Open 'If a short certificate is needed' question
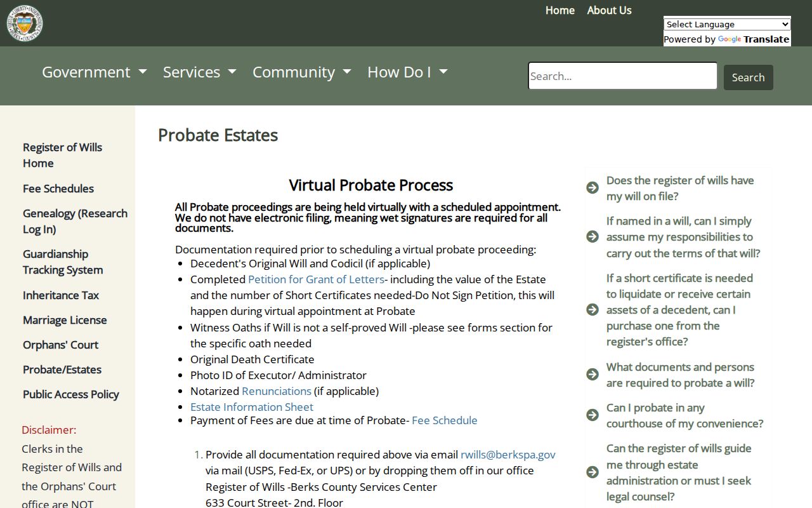 pos(679,310)
